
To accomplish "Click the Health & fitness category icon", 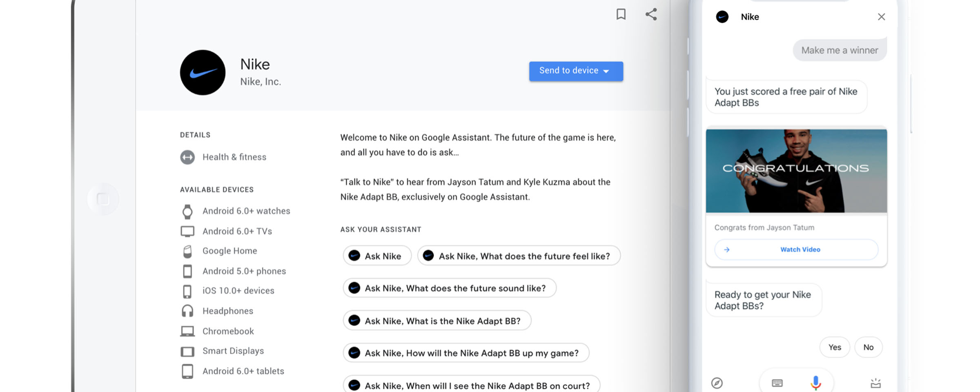I will click(187, 157).
